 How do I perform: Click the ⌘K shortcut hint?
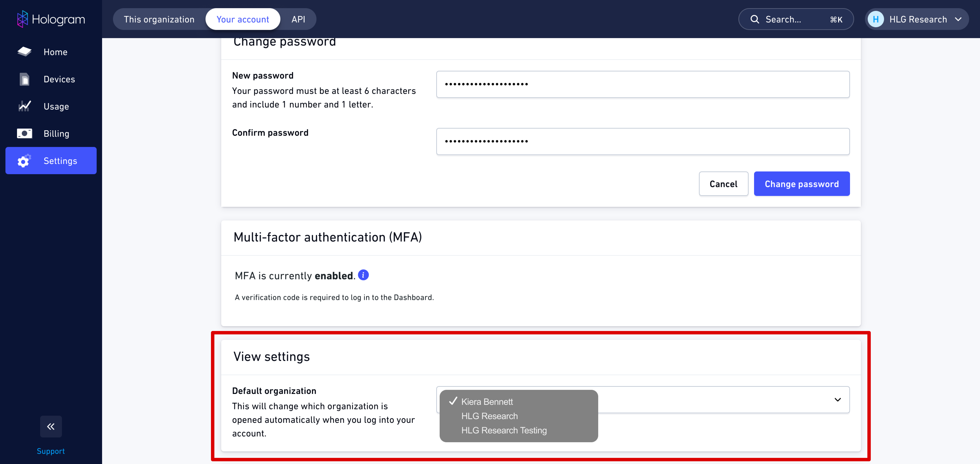coord(836,19)
